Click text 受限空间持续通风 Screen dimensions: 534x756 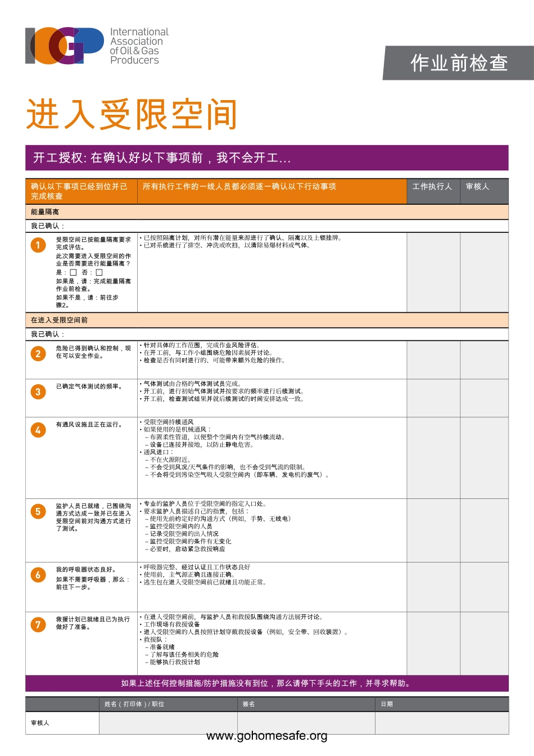tap(169, 422)
